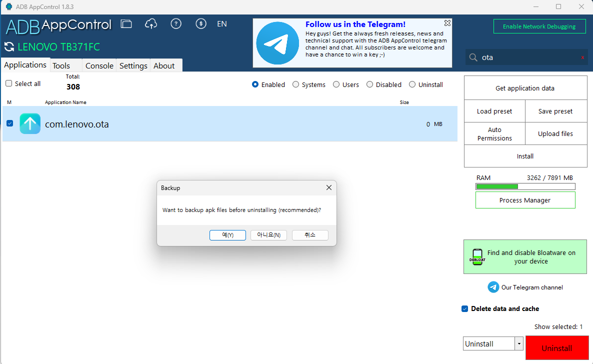Decline backup with the 아니요(N) button
Screen dimensions: 593x364
(x=269, y=235)
